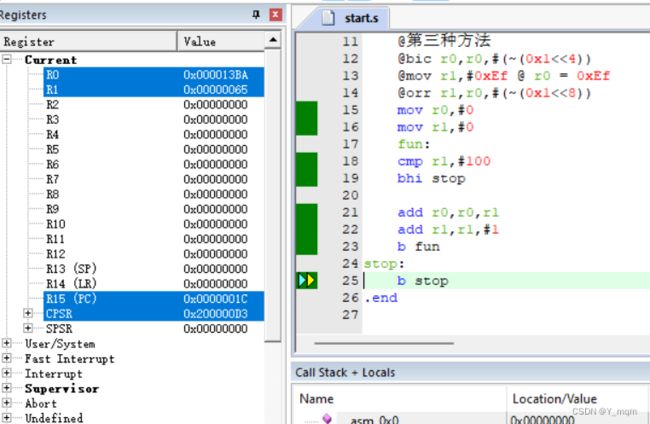The height and width of the screenshot is (424, 650).
Task: Select the R3 register row
Action: 153,119
